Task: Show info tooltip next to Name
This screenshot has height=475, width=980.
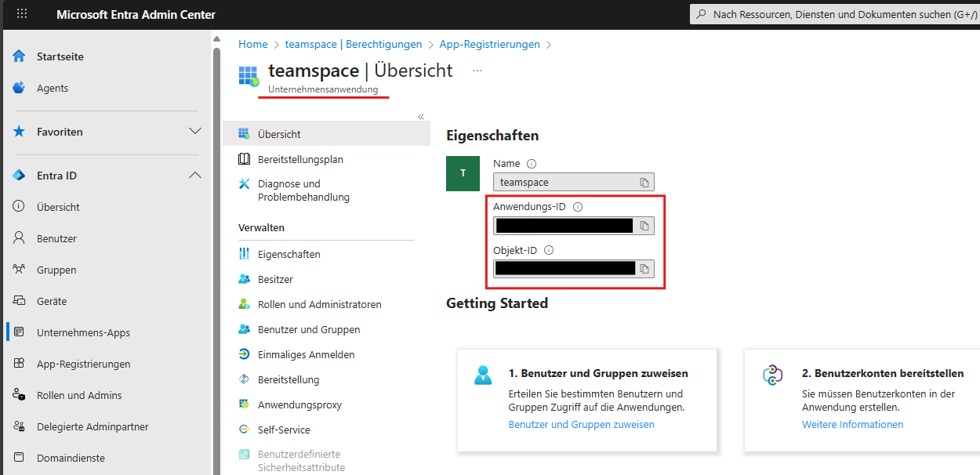Action: 532,164
